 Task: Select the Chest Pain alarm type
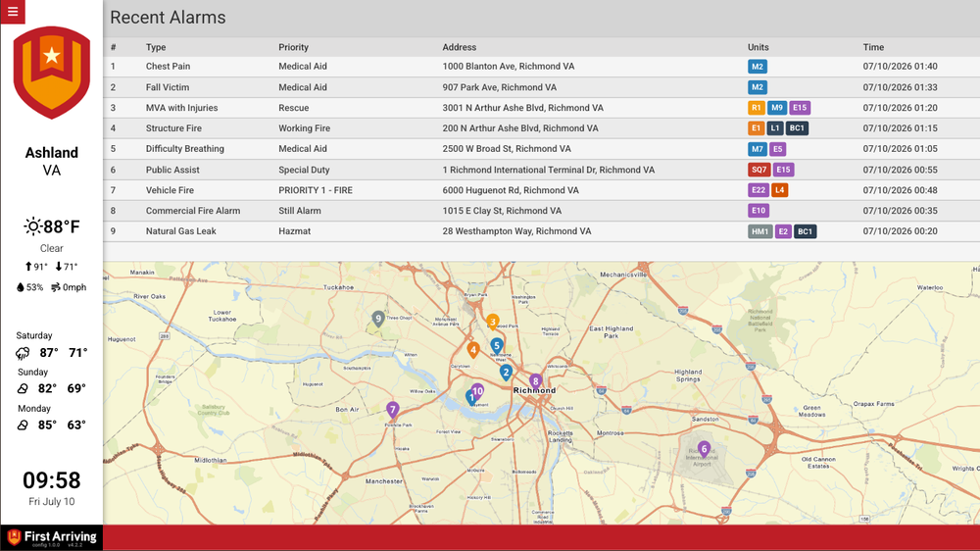[x=169, y=67]
